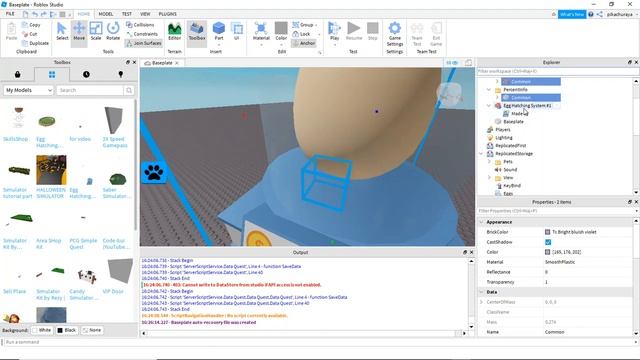Screen dimensions: 640x360
Task: Set Toolbox background to None
Action: click(92, 330)
